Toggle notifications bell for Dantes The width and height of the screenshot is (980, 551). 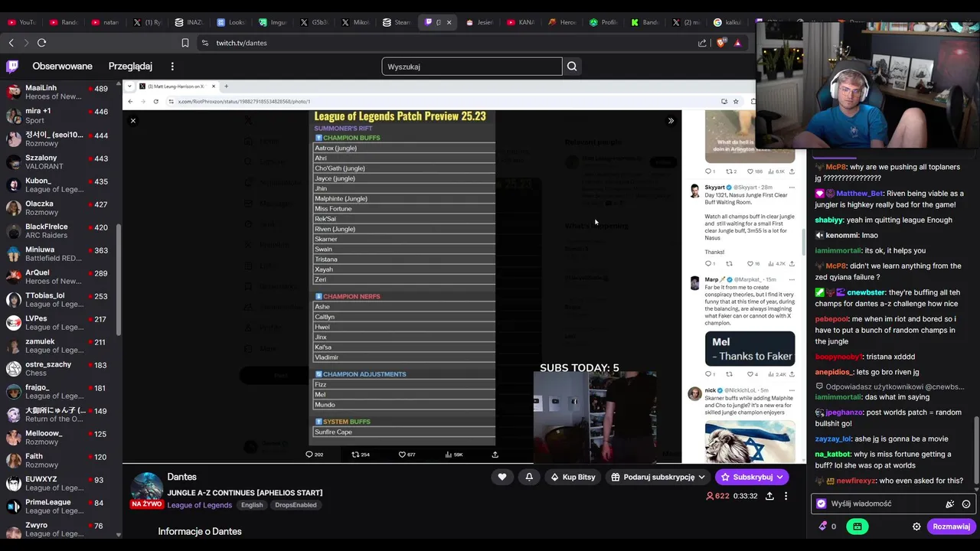pyautogui.click(x=529, y=477)
